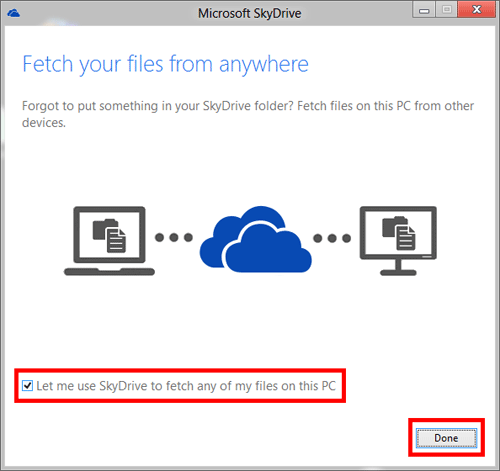The image size is (500, 471).
Task: Select the files icon inside the desktop monitor
Action: tap(399, 233)
